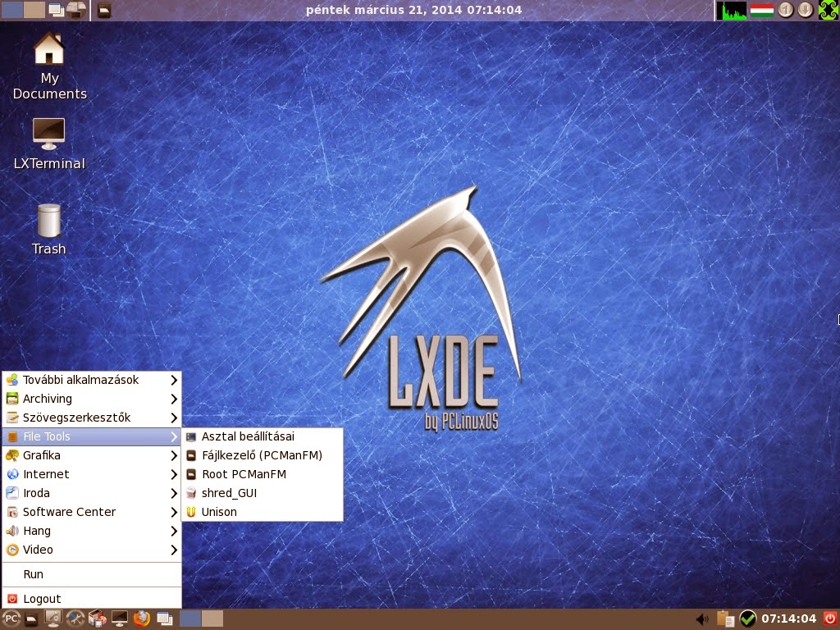Launch file manager from bottom panel
The image size is (840, 630).
pos(32,619)
